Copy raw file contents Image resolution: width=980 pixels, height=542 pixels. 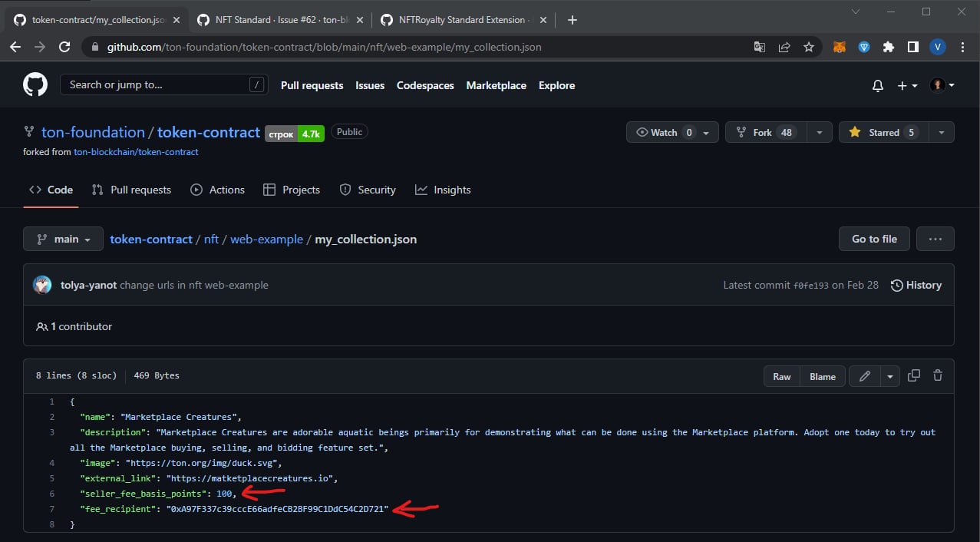point(914,376)
